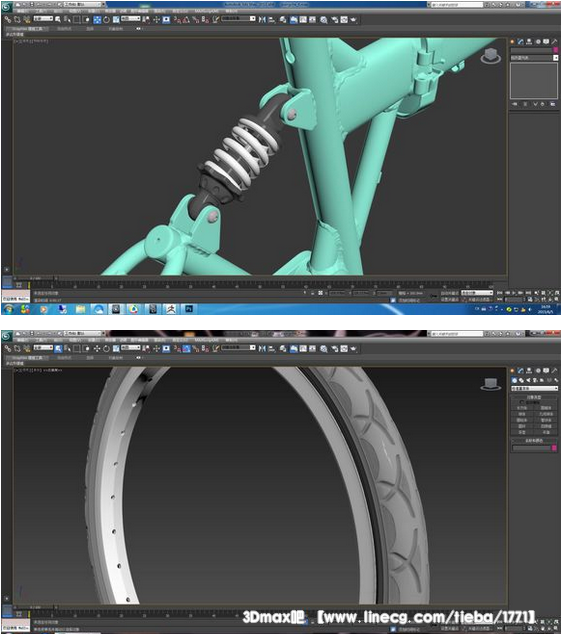Click the pink object color swatch in lower panel
This screenshot has width=564, height=634.
554,448
